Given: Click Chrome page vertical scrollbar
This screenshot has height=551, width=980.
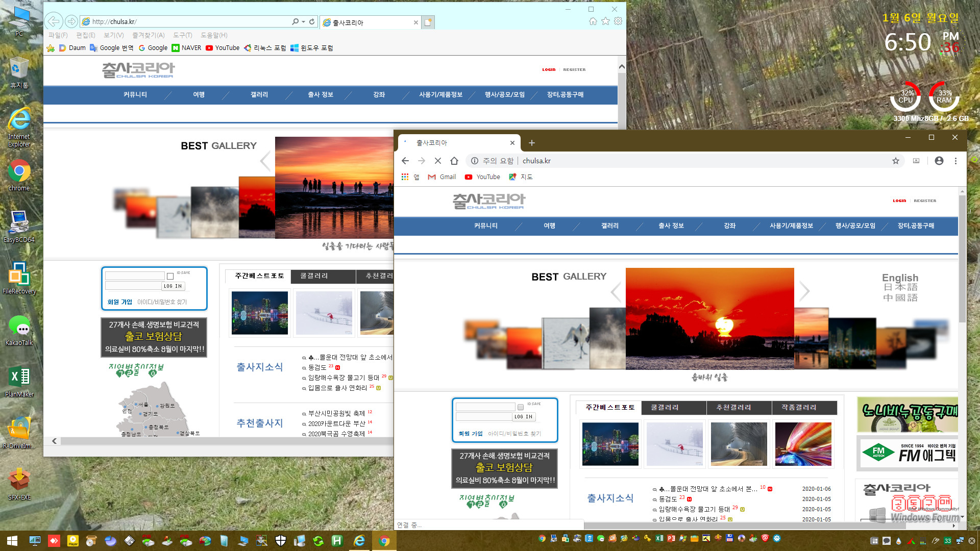Looking at the screenshot, I should pyautogui.click(x=962, y=258).
